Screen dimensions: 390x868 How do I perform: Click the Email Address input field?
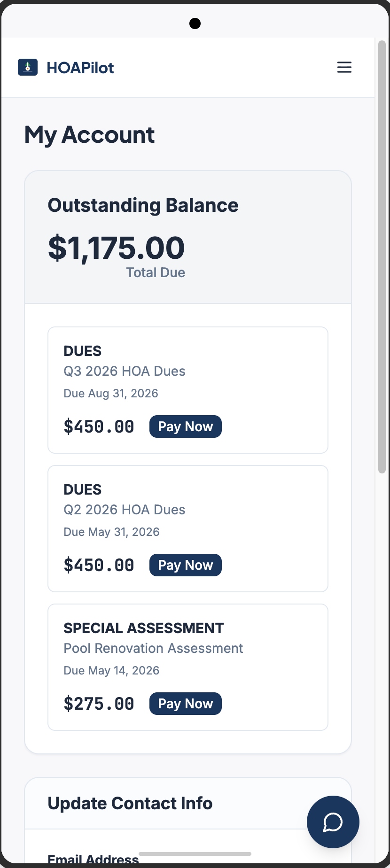188,864
